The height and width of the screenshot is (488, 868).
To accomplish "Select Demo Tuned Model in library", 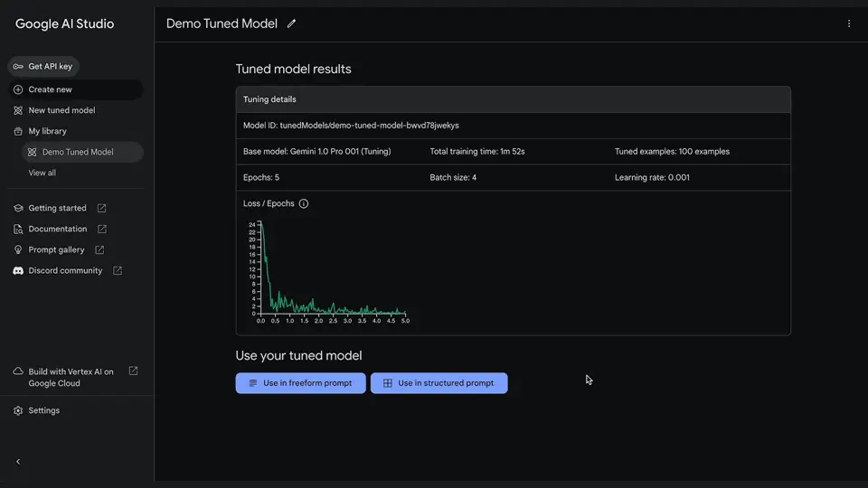I will [x=82, y=152].
